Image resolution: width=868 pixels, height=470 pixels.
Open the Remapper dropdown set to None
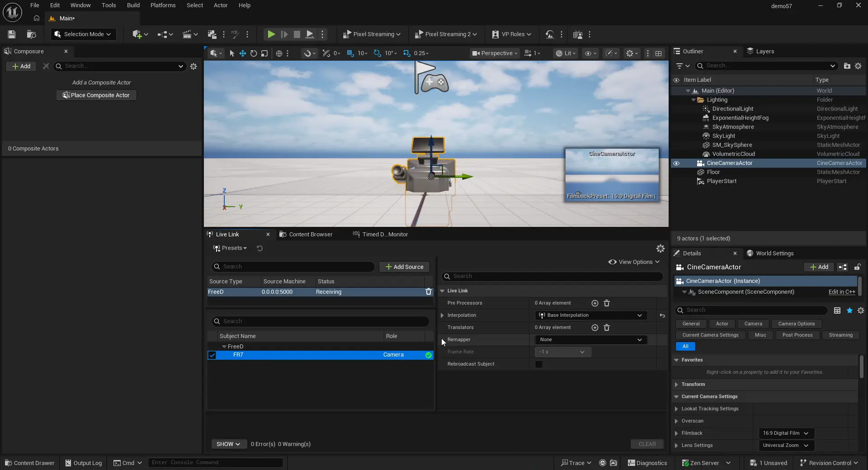(590, 340)
